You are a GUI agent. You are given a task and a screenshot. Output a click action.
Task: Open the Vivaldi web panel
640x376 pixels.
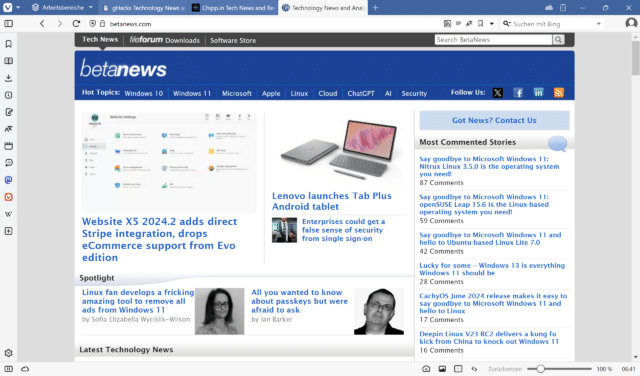(x=8, y=197)
